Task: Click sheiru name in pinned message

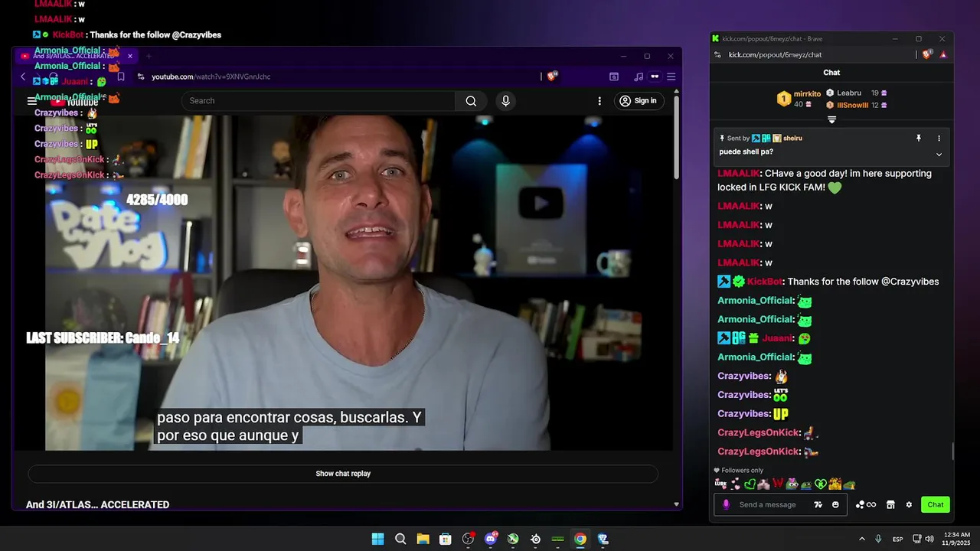Action: 792,139
